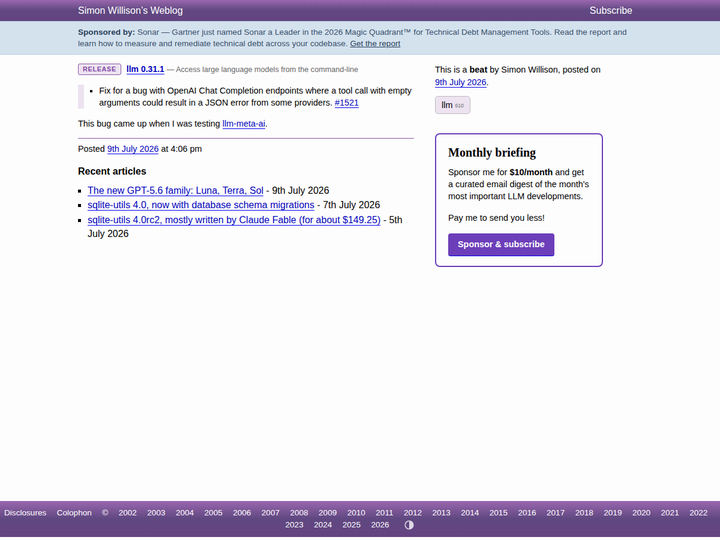Open issue #1521 link
Viewport: 720px width, 540px height.
point(347,103)
